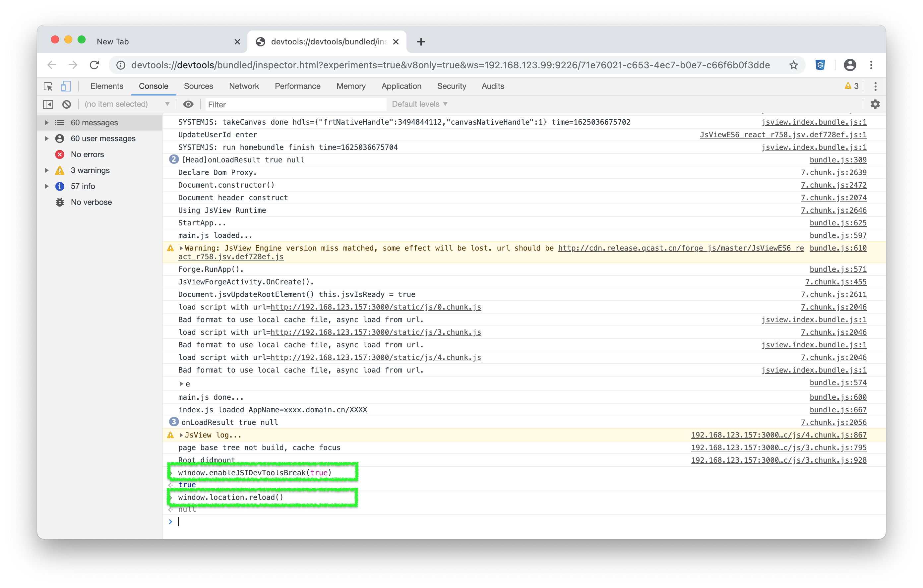
Task: Open the Default levels dropdown
Action: [x=419, y=104]
